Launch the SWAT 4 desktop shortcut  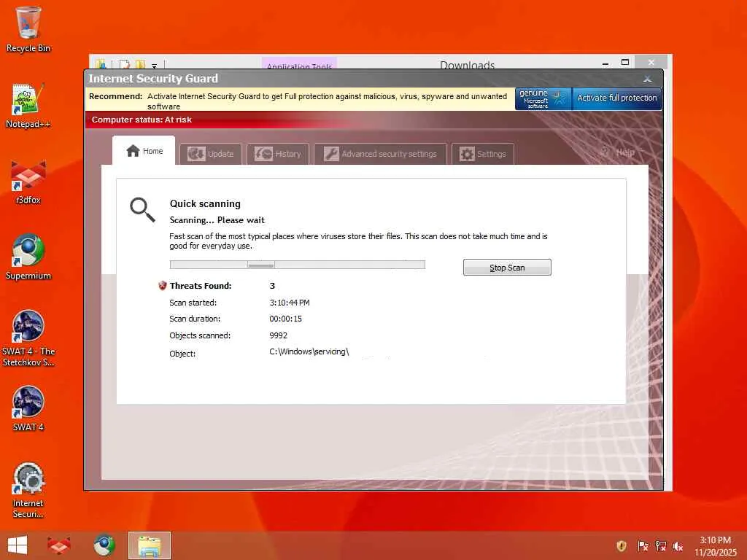coord(28,408)
